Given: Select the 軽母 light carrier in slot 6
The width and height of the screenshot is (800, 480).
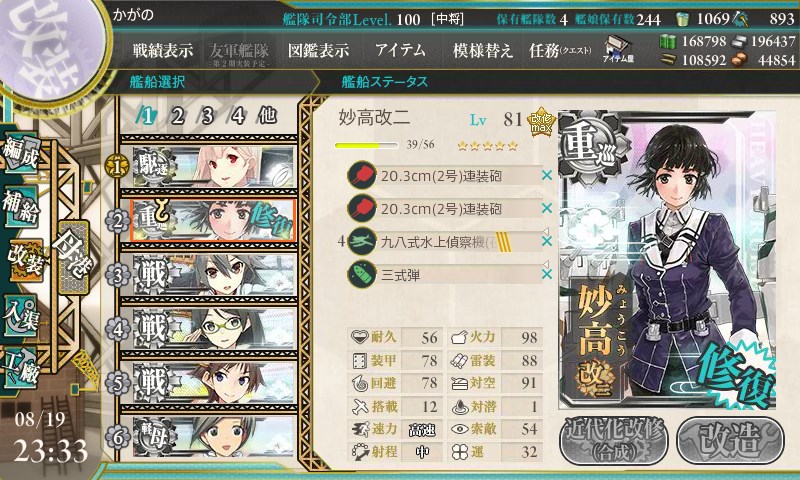Looking at the screenshot, I should [213, 437].
